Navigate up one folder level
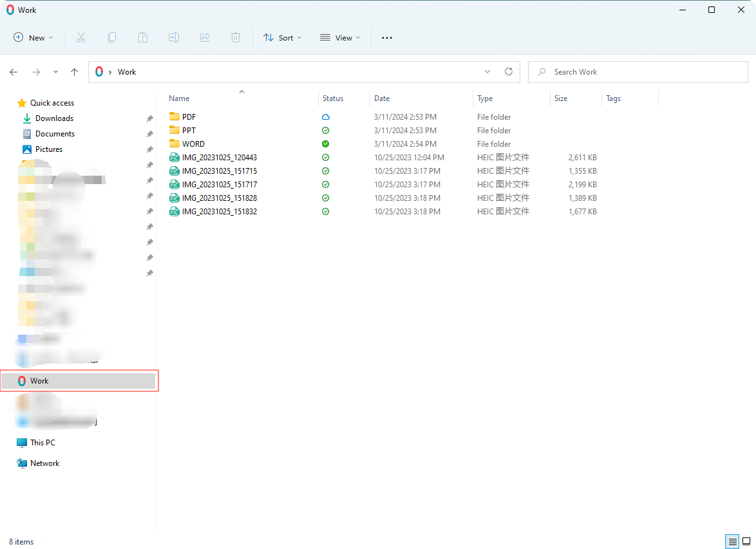756x549 pixels. (74, 71)
